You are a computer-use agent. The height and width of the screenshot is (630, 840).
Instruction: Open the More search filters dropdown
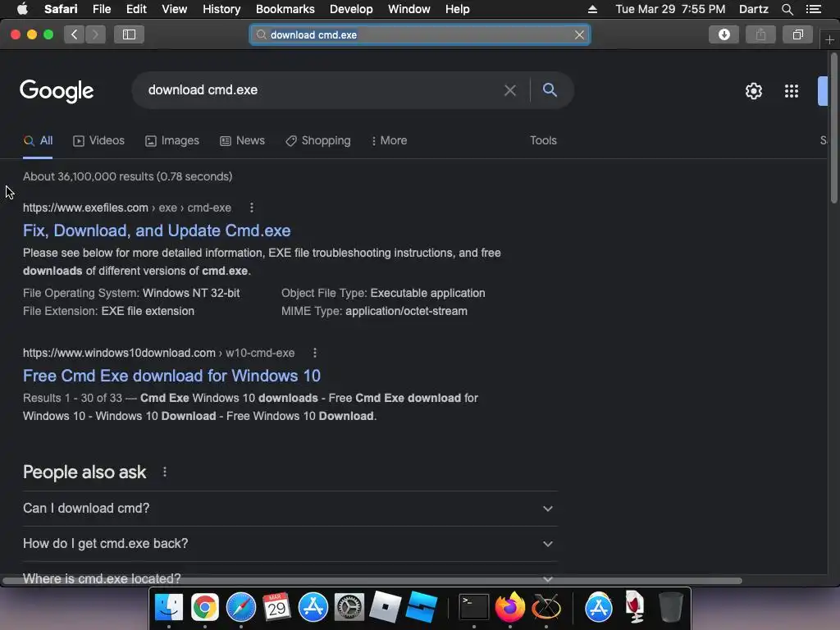(390, 140)
